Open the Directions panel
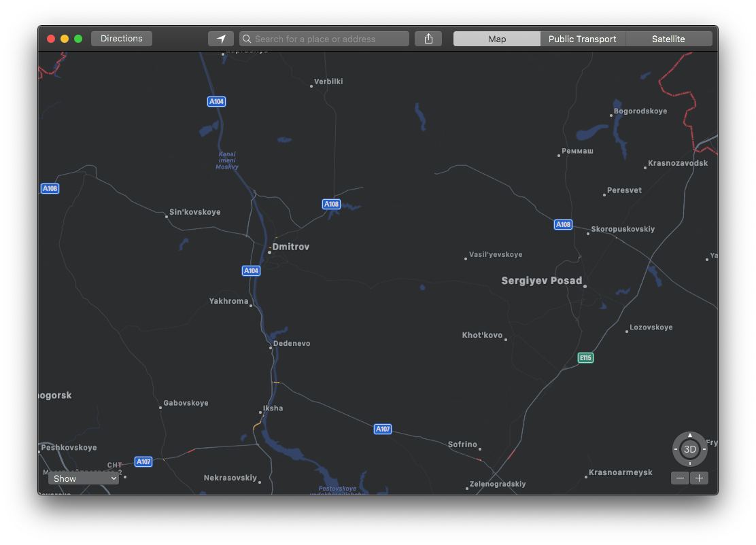The width and height of the screenshot is (756, 545). 122,39
